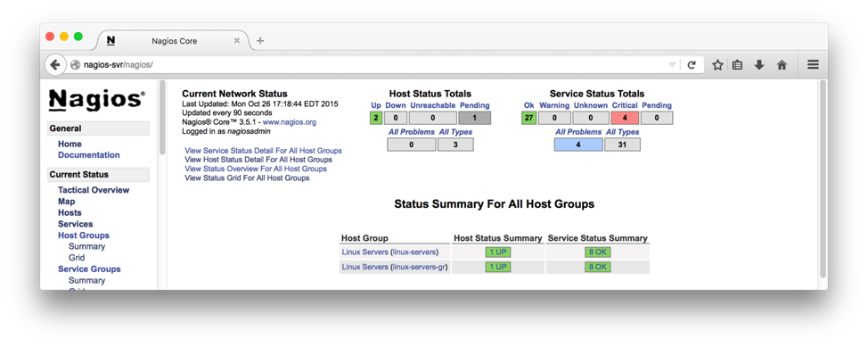Go to browser home page icon
This screenshot has width=868, height=347.
(782, 65)
